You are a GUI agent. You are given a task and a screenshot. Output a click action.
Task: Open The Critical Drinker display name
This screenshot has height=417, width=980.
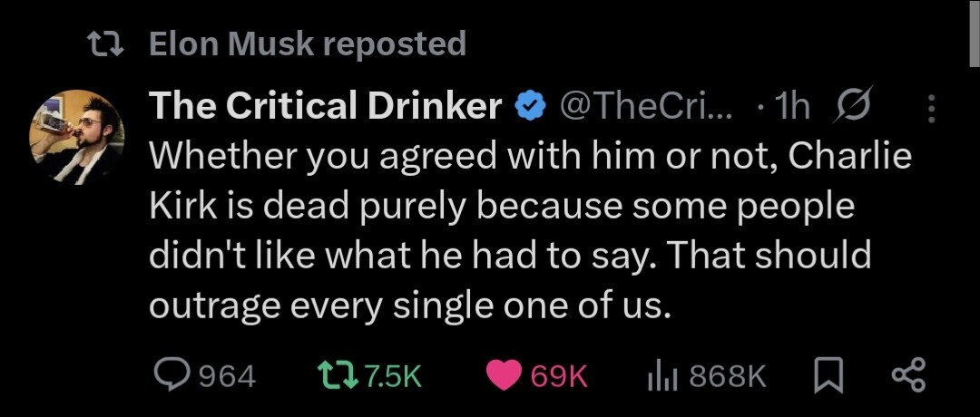coord(325,108)
